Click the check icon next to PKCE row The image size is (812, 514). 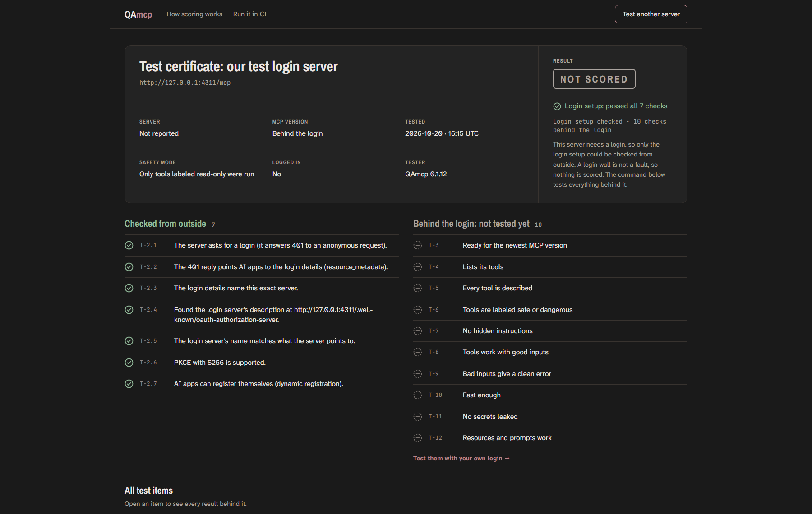129,363
